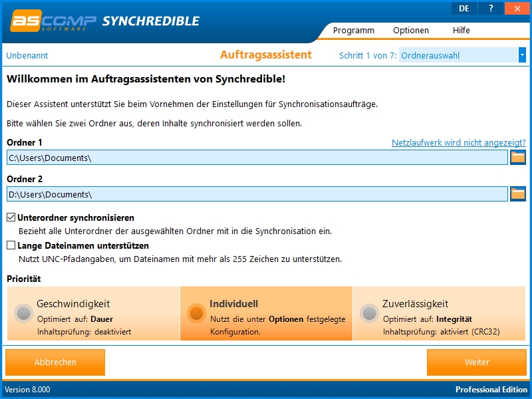Click the 'Auftragsassistent' heading
Image resolution: width=532 pixels, height=399 pixels.
pyautogui.click(x=265, y=55)
